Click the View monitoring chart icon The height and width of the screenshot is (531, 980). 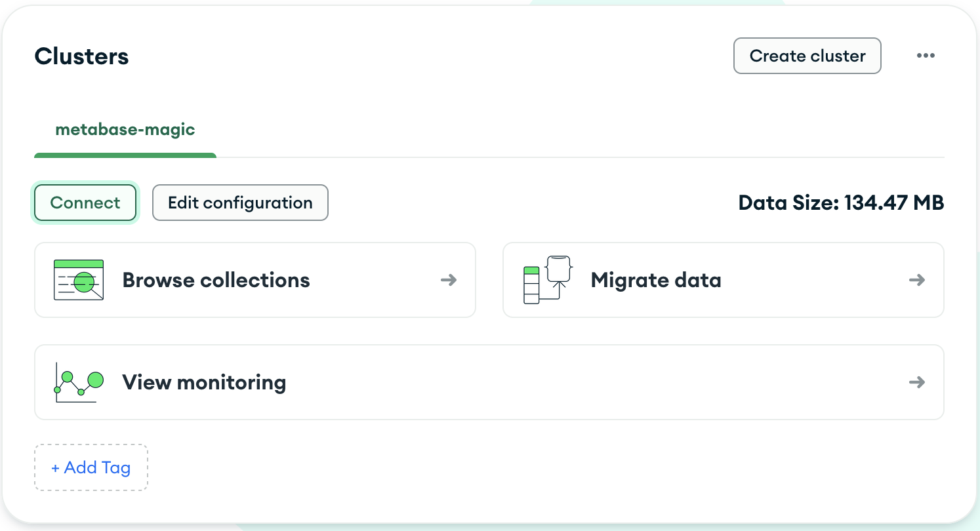[79, 382]
